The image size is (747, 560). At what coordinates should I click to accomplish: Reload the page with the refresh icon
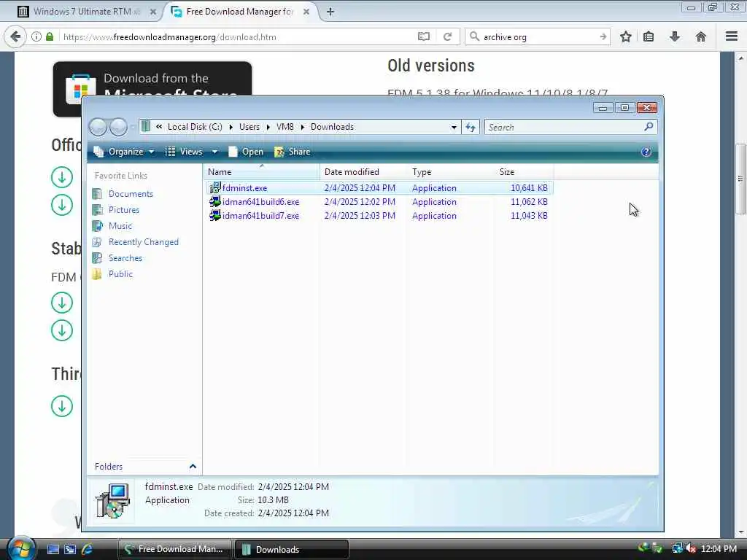(x=447, y=36)
